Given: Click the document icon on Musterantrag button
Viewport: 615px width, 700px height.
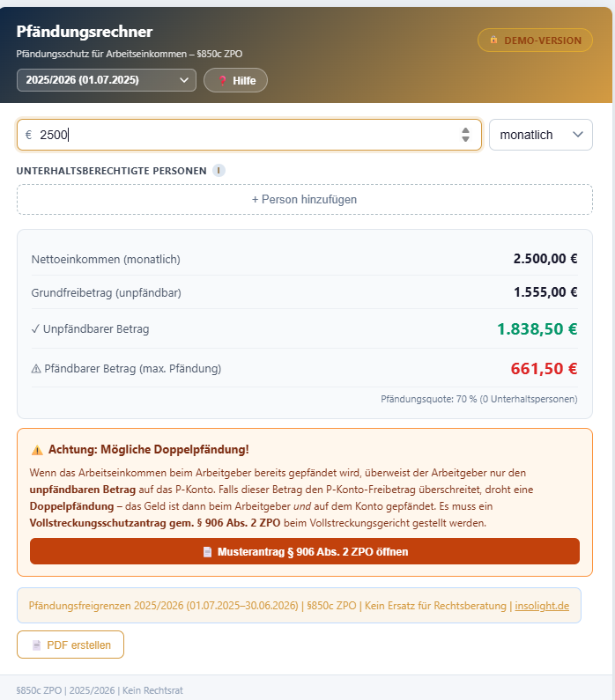Looking at the screenshot, I should tap(207, 552).
